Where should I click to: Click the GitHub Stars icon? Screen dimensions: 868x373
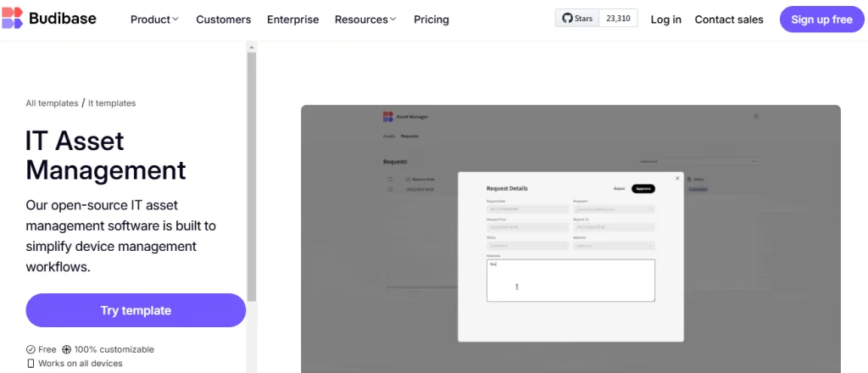(x=569, y=19)
